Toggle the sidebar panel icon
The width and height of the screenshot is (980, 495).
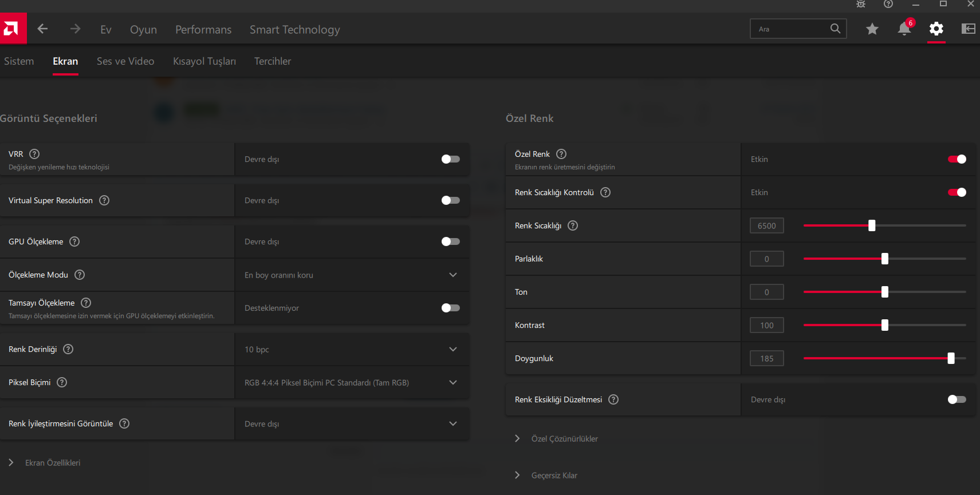pos(968,29)
